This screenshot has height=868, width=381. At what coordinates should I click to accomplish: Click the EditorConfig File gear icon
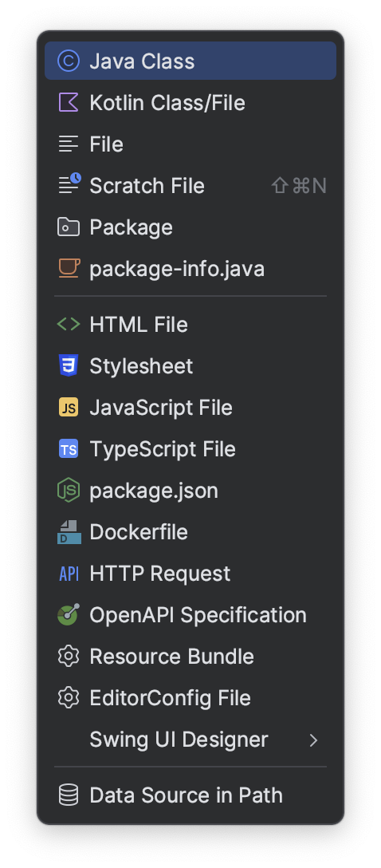click(x=69, y=698)
